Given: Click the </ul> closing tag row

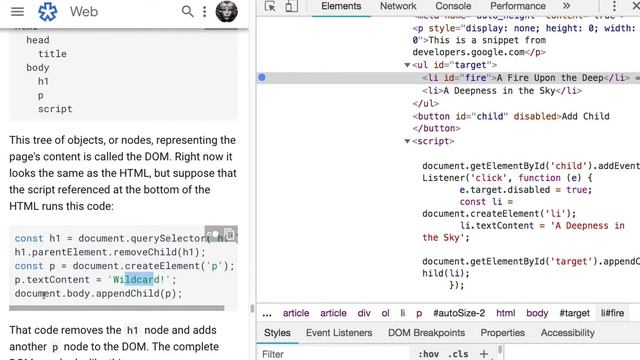Looking at the screenshot, I should click(425, 104).
